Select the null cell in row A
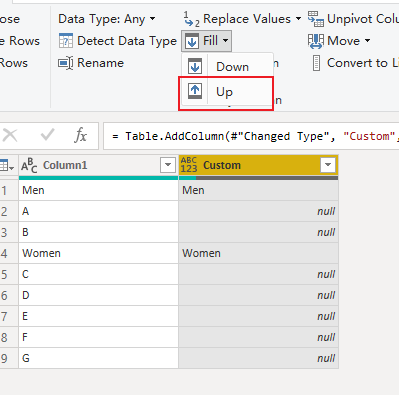Viewport: 399px width, 395px height. pos(259,211)
